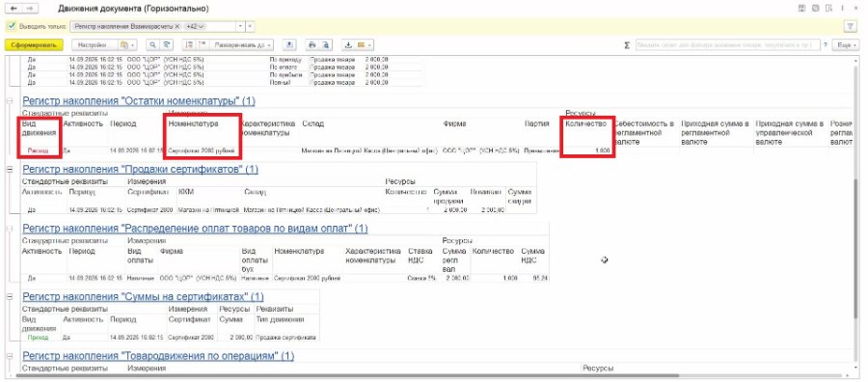Image resolution: width=868 pixels, height=382 pixels.
Task: Collapse the 'Распределение оплат' section
Action: pyautogui.click(x=10, y=228)
